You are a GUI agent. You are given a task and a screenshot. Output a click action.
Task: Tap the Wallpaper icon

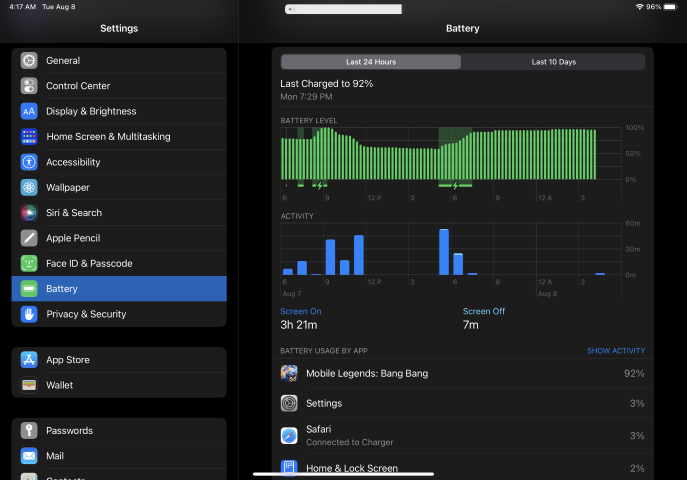29,187
